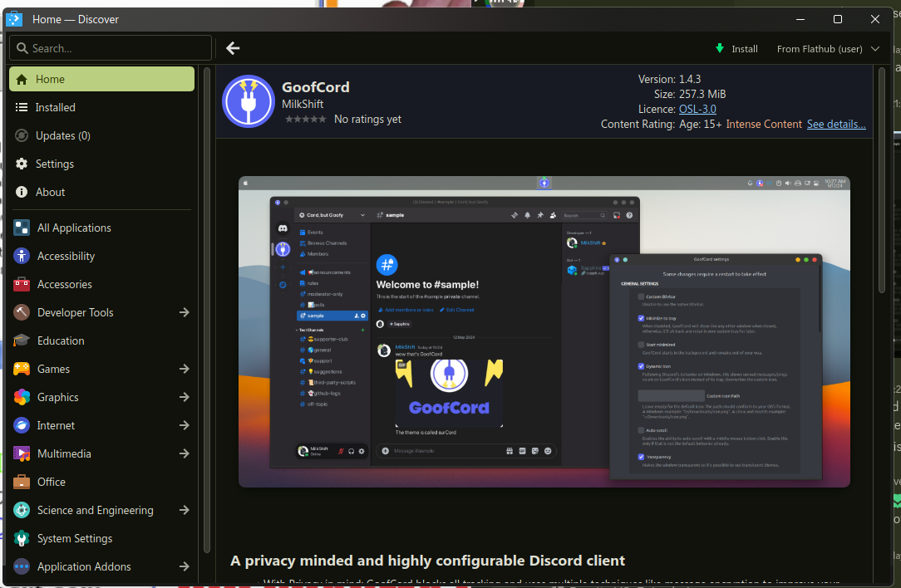The height and width of the screenshot is (588, 901).
Task: Click the Application Addons dots icon
Action: pos(22,566)
